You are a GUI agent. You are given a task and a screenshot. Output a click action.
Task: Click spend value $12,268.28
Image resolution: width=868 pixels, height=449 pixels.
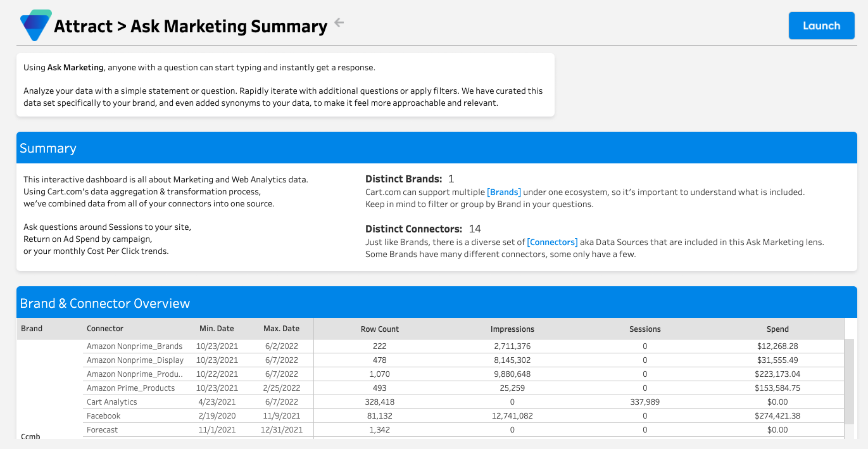point(777,346)
